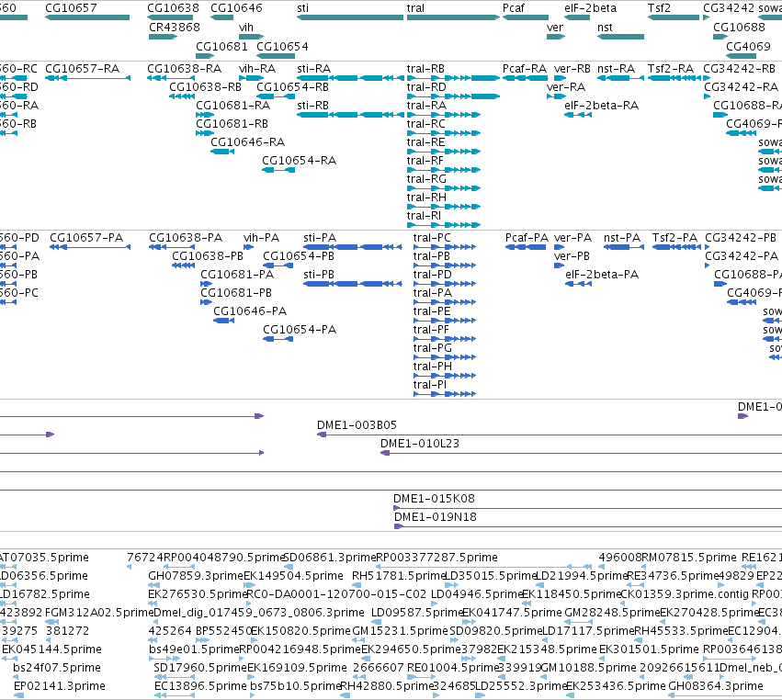Open the tral-RG transcript
The image size is (782, 700).
(444, 188)
